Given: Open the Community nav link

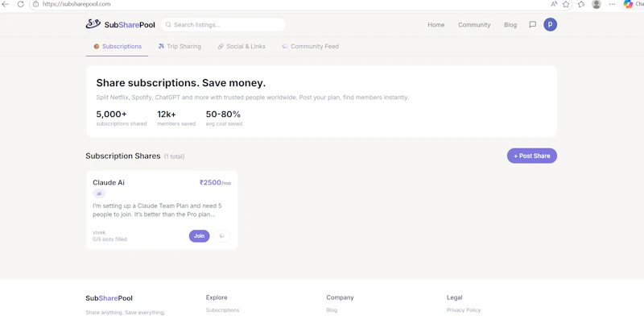Looking at the screenshot, I should pyautogui.click(x=474, y=25).
